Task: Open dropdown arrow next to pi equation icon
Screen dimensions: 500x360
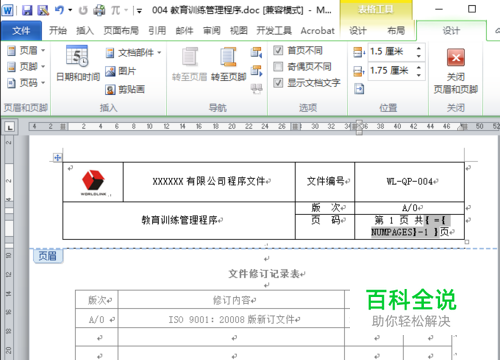Action: (126, 10)
